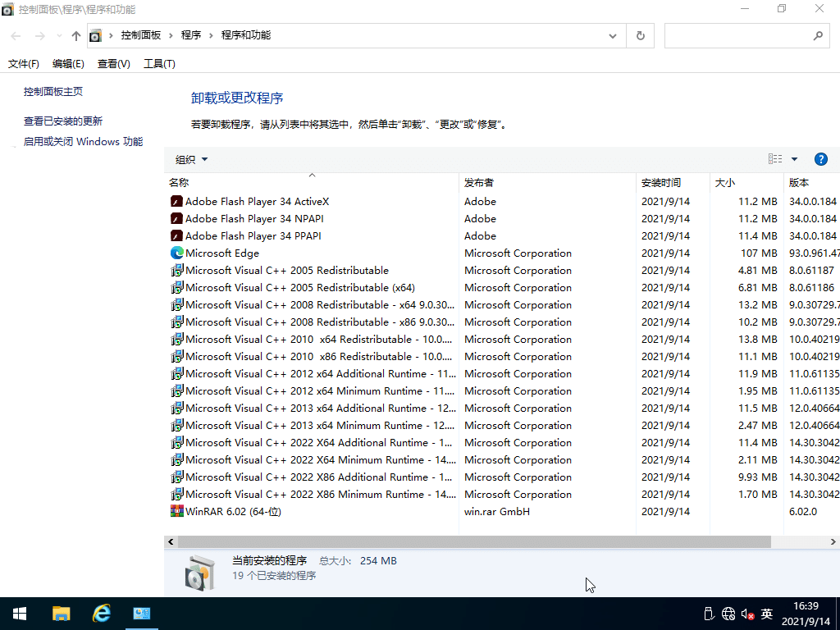Sort list by 发布者 column header

pos(479,182)
